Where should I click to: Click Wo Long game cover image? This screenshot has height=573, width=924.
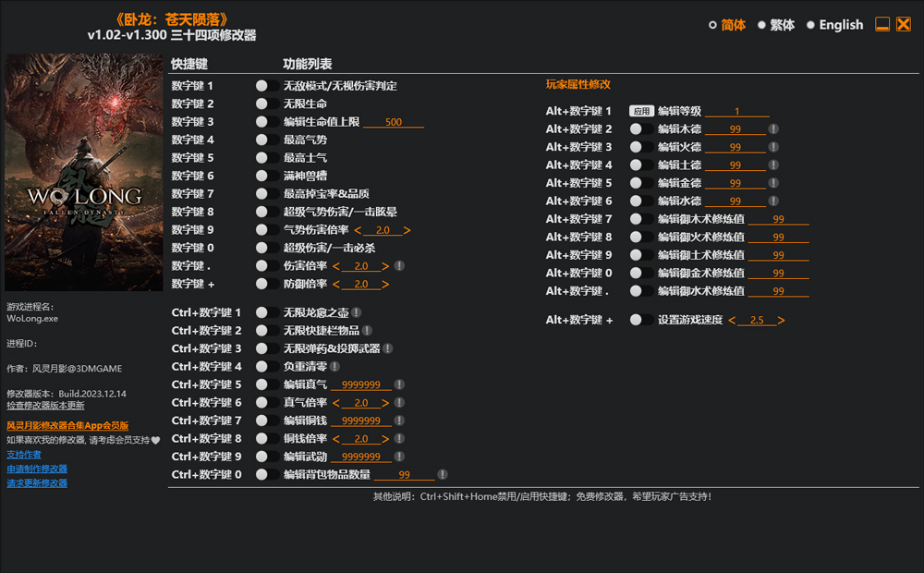pyautogui.click(x=84, y=172)
